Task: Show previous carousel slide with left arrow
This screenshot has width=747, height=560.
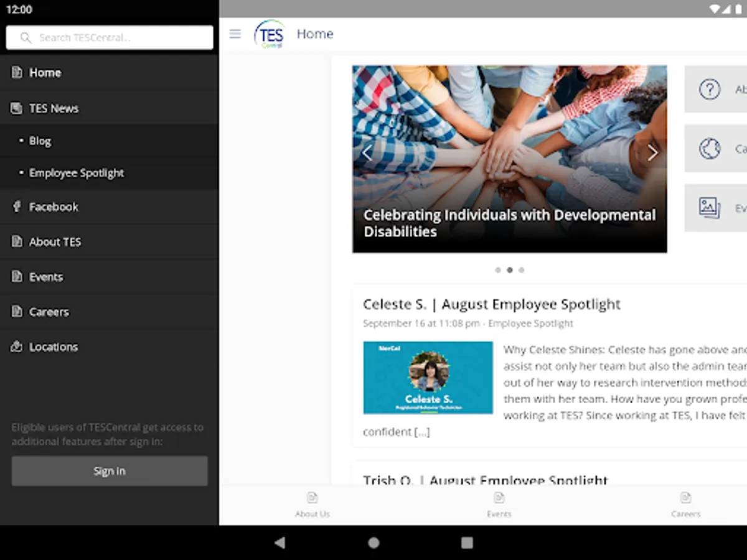Action: point(367,152)
